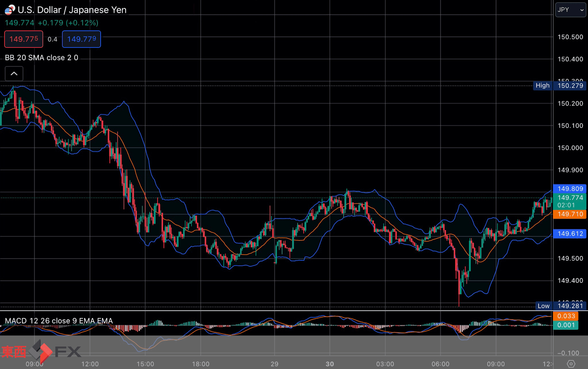Collapse the indicator legend with chevron button
The height and width of the screenshot is (369, 588).
pyautogui.click(x=14, y=74)
